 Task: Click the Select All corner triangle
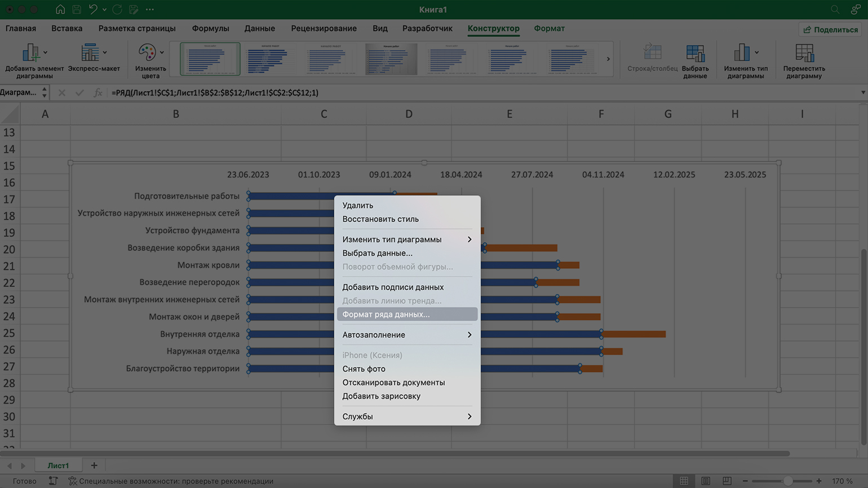10,114
